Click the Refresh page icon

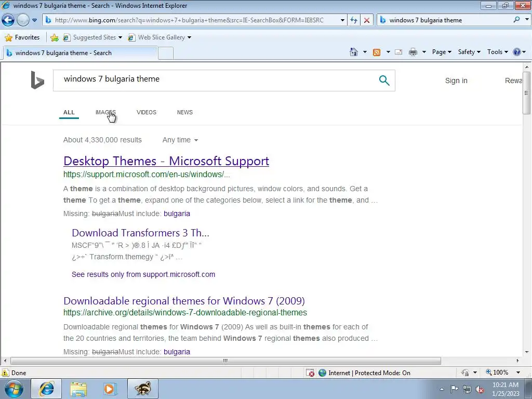coord(353,20)
